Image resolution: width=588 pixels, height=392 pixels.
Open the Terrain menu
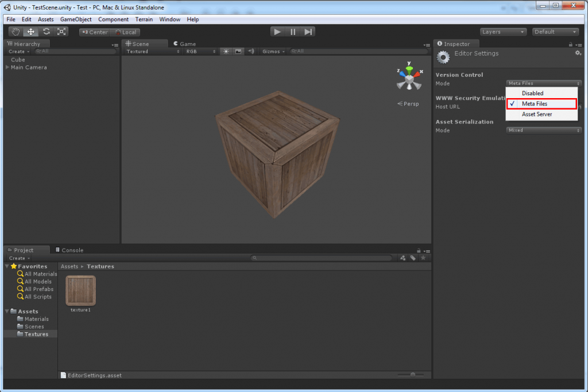144,19
